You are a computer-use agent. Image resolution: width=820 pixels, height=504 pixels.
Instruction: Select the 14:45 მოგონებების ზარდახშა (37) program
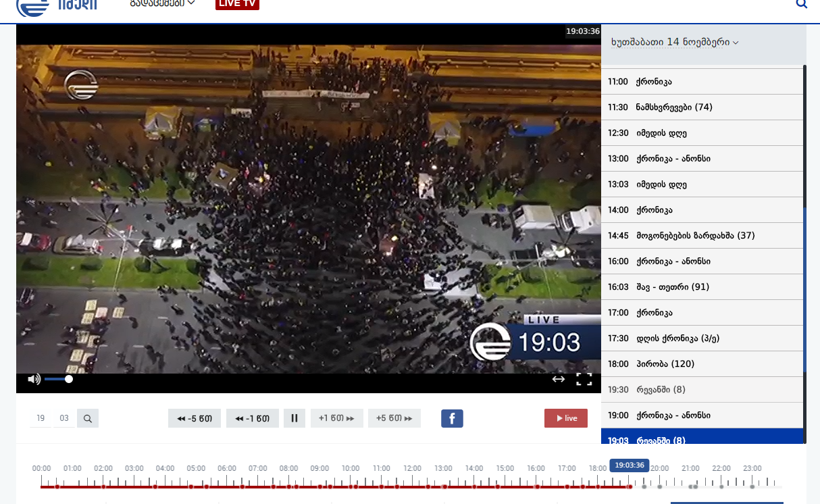[702, 236]
